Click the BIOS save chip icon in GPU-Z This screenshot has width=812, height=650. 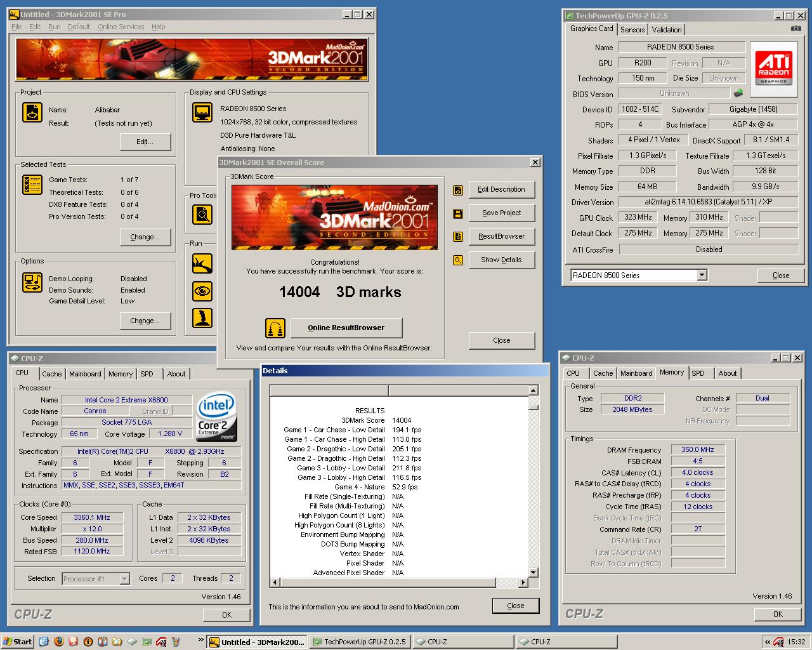(738, 93)
